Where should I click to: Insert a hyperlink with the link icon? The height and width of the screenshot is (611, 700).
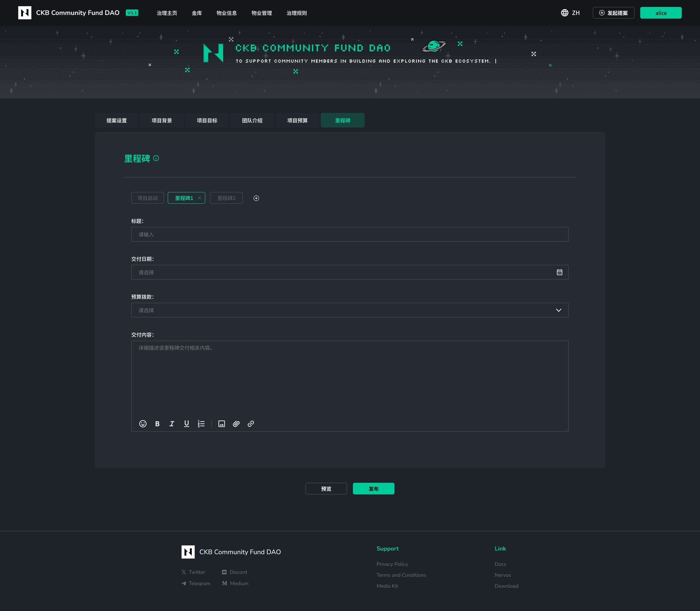pyautogui.click(x=251, y=424)
